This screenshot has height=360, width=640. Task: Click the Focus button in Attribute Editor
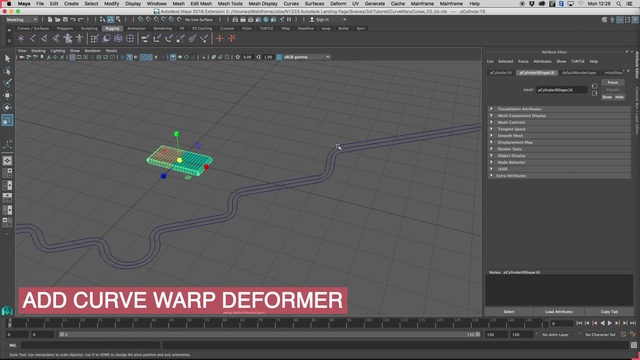click(613, 82)
